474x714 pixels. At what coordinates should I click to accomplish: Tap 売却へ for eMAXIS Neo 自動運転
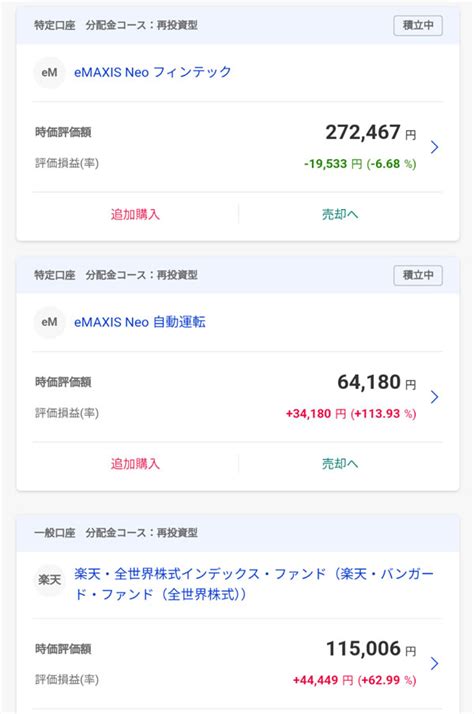(340, 464)
